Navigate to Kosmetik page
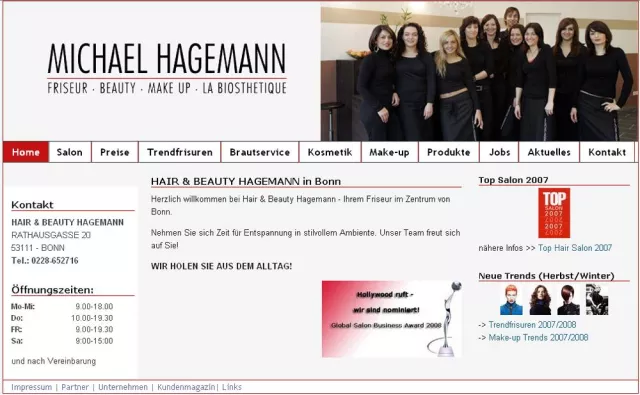Image resolution: width=640 pixels, height=395 pixels. coord(330,152)
